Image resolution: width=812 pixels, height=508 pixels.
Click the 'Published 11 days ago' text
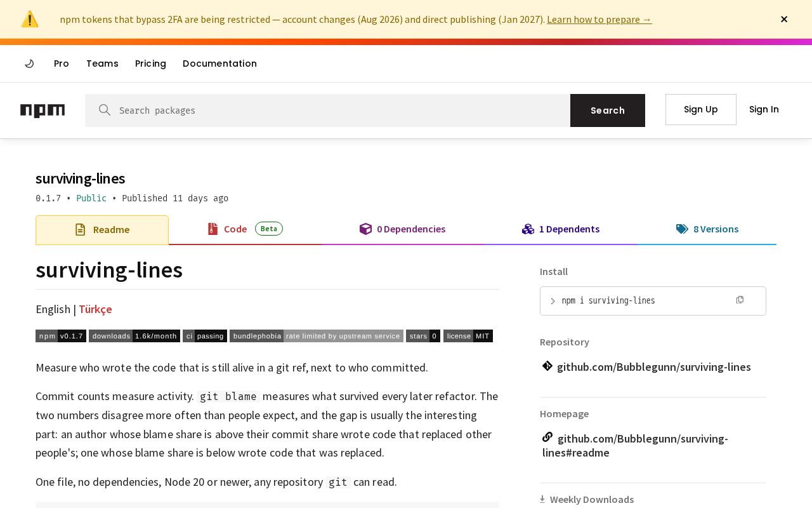(x=175, y=198)
